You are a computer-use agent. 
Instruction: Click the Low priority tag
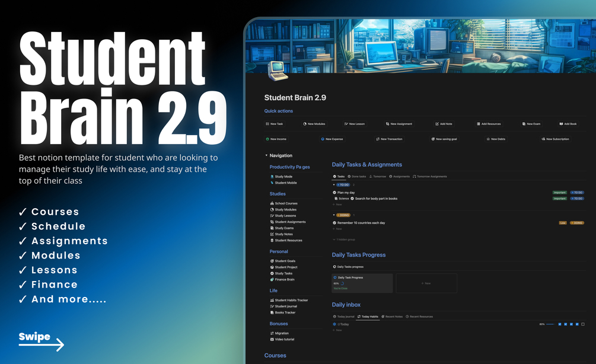[x=563, y=223]
